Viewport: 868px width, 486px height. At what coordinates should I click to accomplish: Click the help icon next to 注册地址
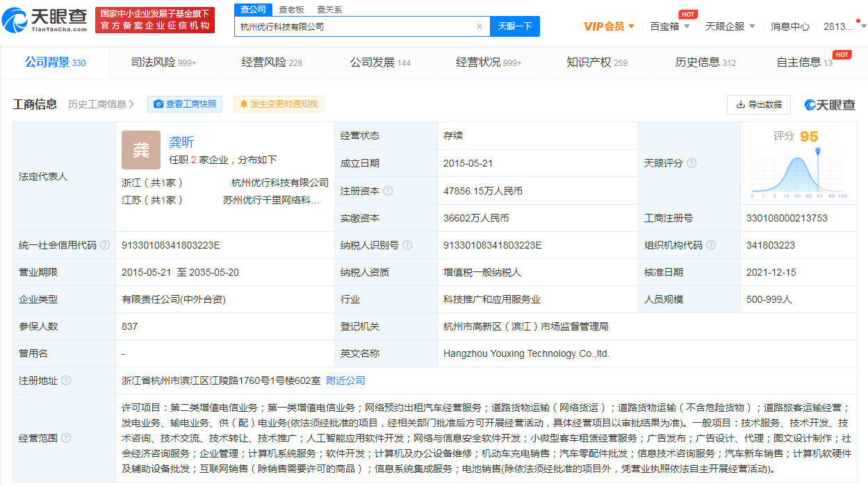coord(66,380)
